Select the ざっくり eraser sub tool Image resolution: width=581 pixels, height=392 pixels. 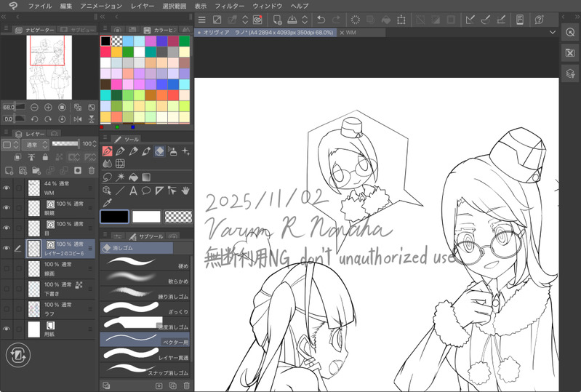pos(145,308)
